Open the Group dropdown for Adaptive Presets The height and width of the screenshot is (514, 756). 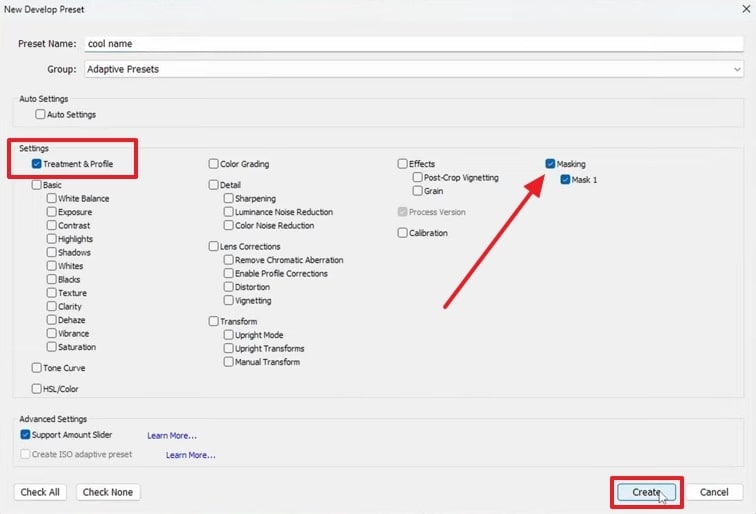(x=414, y=69)
